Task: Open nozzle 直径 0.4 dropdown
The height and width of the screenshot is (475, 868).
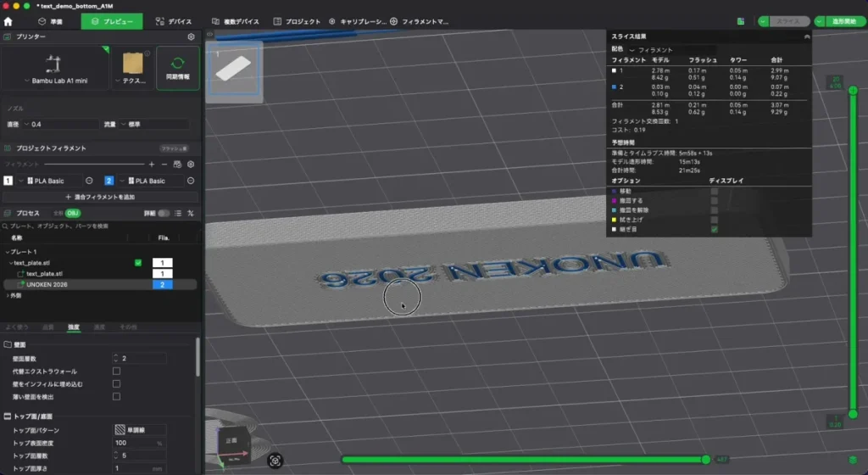Action: (x=61, y=125)
